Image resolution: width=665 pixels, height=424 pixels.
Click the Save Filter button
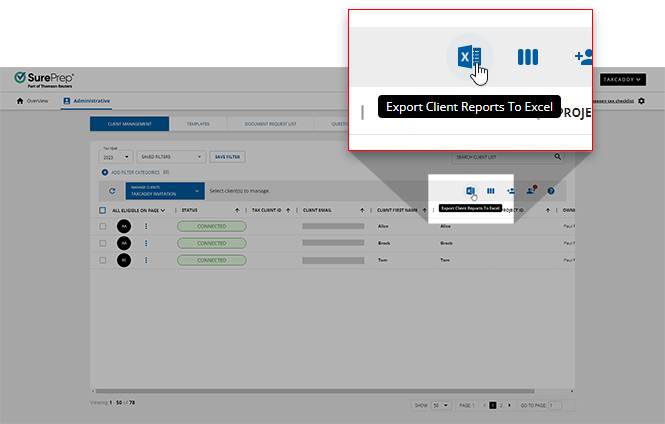[x=227, y=157]
